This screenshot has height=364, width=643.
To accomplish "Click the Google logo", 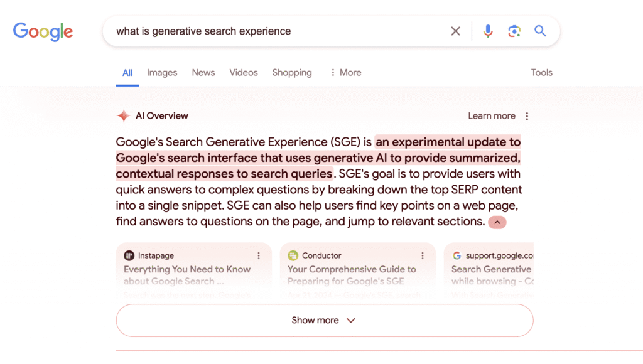I will point(42,32).
